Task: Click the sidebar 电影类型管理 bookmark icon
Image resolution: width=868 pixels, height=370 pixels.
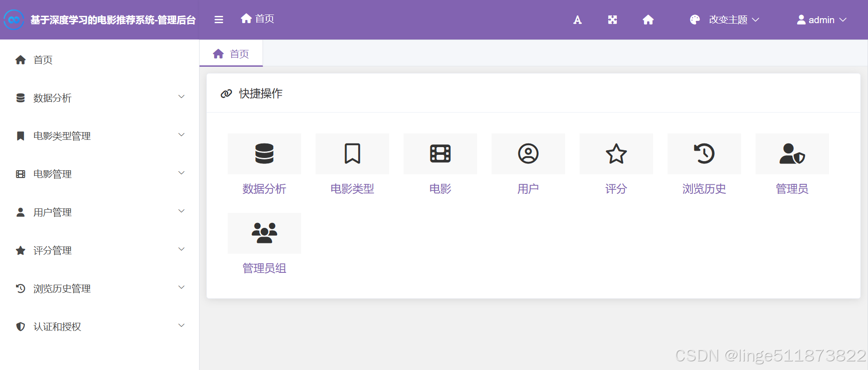Action: 20,136
